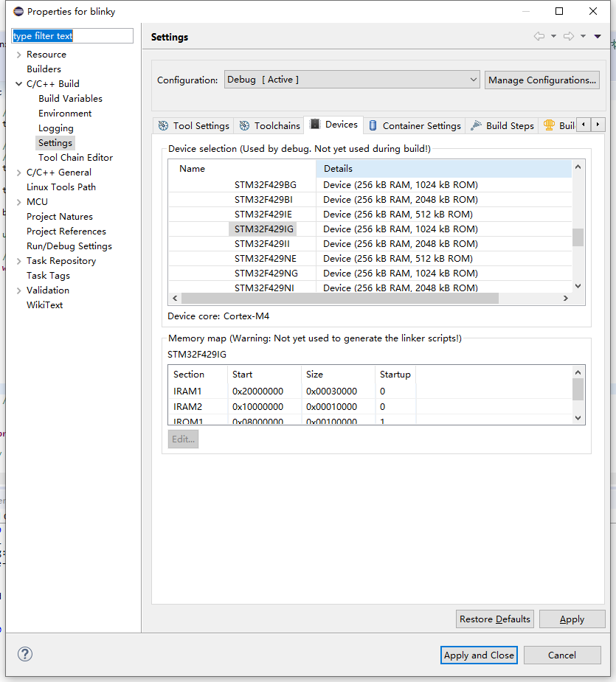Click memory map vertical scrollbar thumb
This screenshot has height=682, width=616.
click(578, 389)
